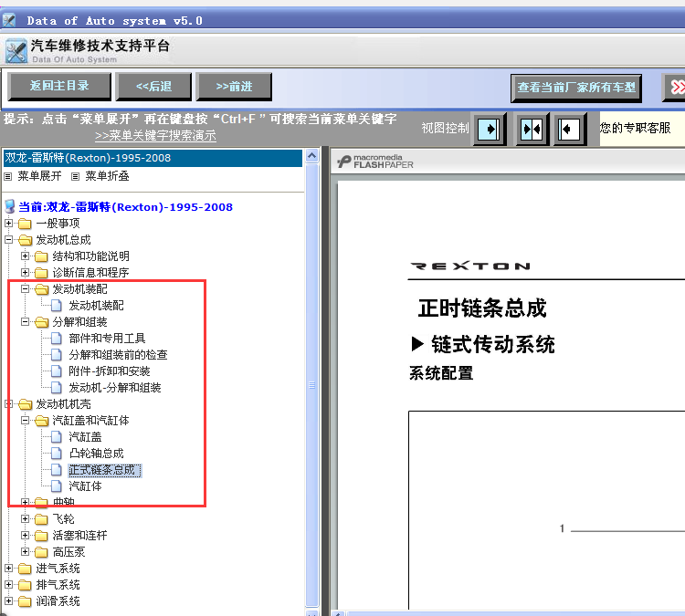Click the 结构和功能说明 folder icon
The image size is (685, 616).
click(41, 256)
